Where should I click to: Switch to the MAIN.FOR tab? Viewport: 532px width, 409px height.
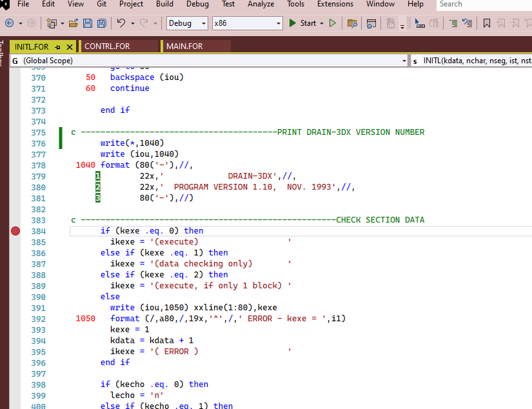click(x=184, y=46)
